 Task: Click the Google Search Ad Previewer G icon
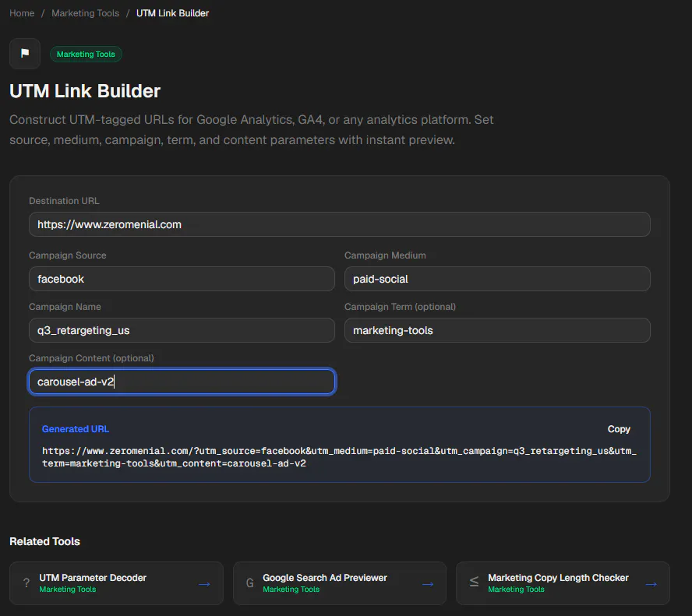pyautogui.click(x=250, y=583)
